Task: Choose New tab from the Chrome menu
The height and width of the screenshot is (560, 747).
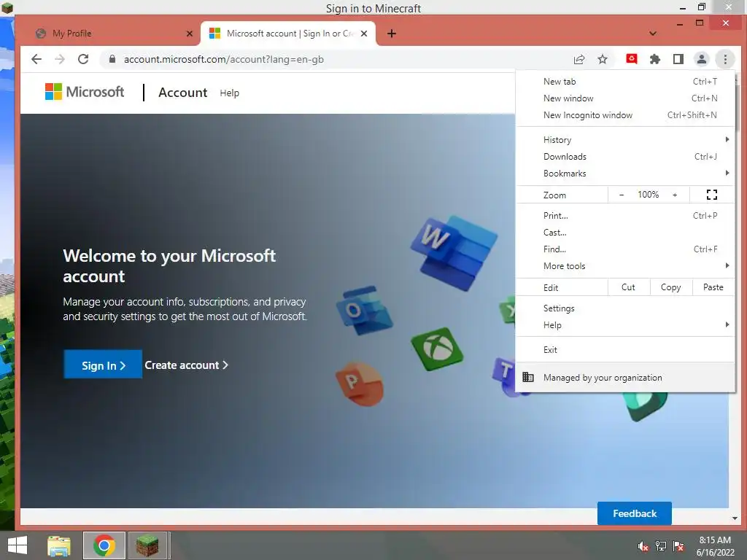Action: click(x=625, y=82)
